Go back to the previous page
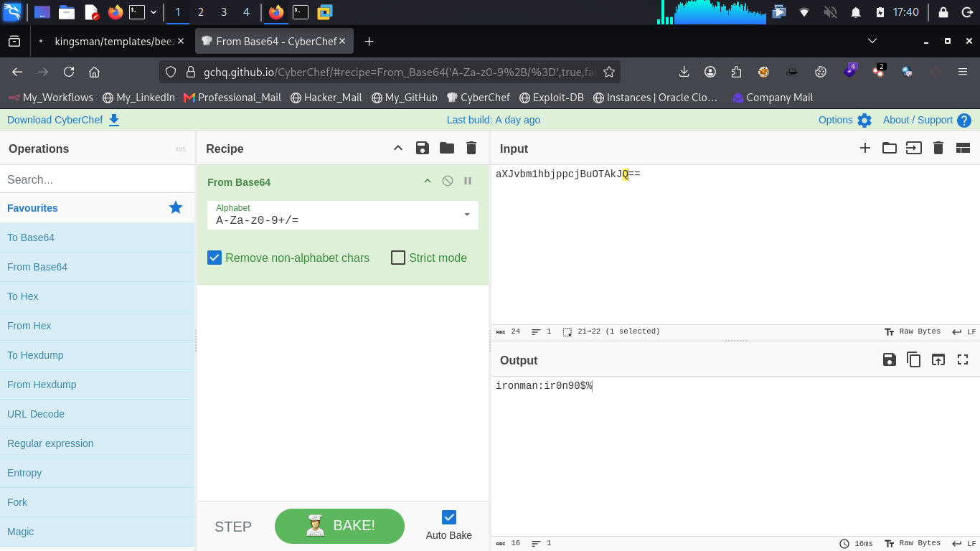This screenshot has height=551, width=980. click(17, 72)
